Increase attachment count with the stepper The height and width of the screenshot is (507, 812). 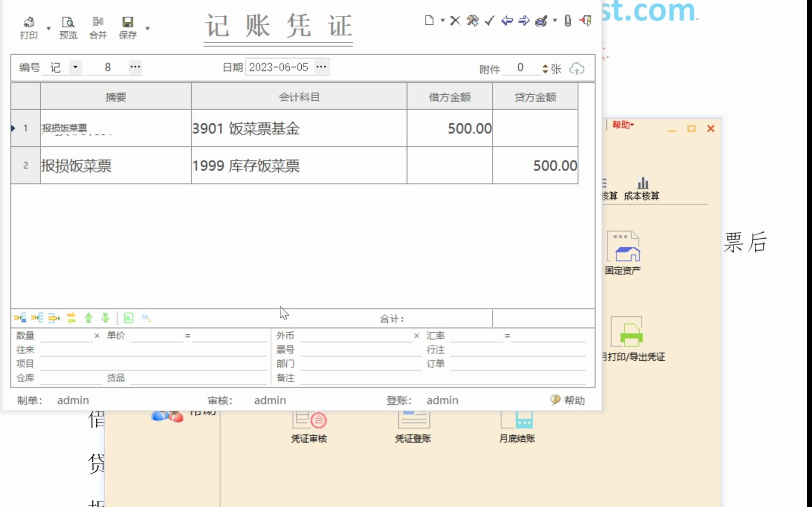[x=545, y=66]
